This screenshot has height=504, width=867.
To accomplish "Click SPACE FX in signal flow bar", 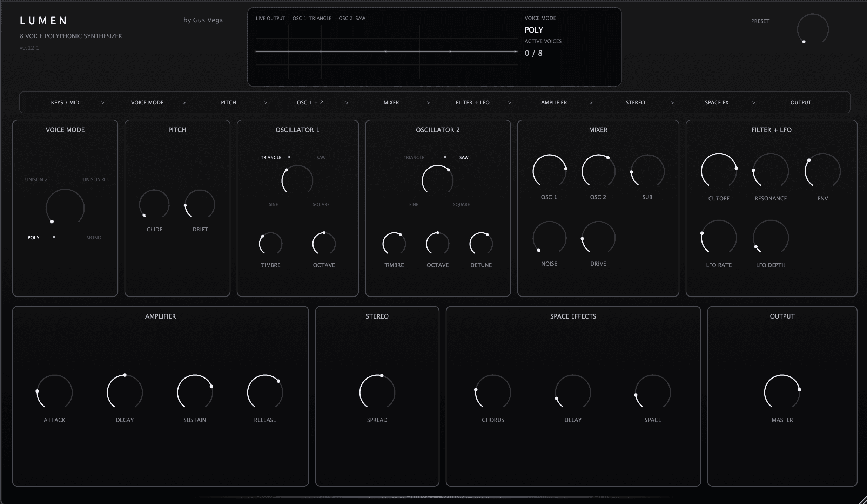I will [x=717, y=103].
